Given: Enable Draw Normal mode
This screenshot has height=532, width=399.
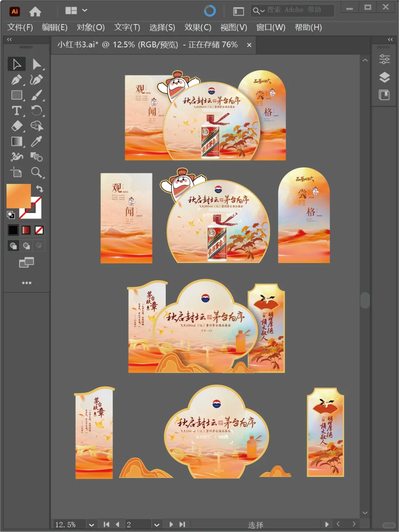Looking at the screenshot, I should 13,246.
